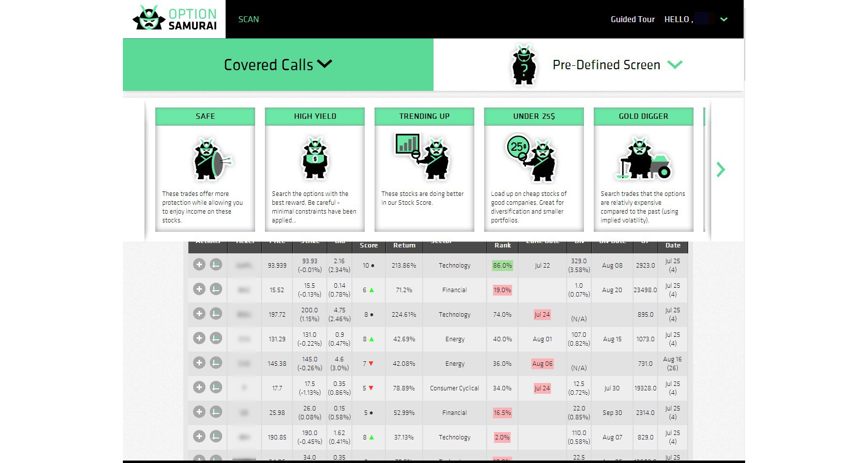
Task: Click the plus icon in the 197.72 price row
Action: click(199, 314)
